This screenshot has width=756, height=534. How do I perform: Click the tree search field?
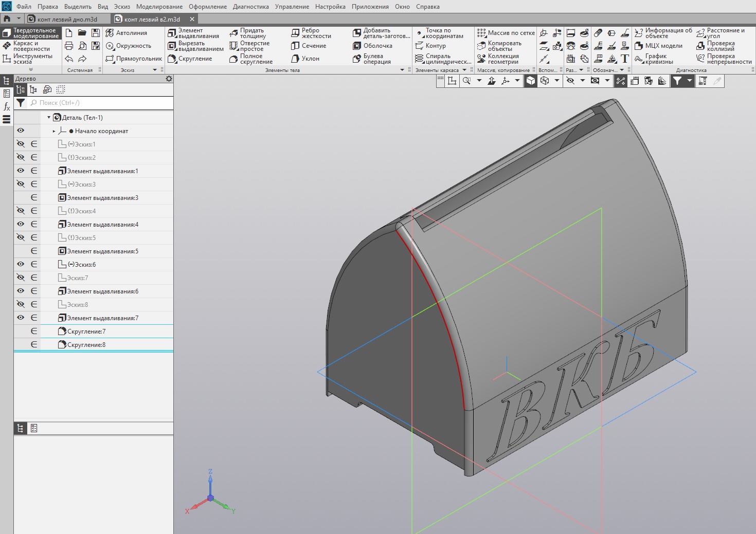[x=100, y=103]
